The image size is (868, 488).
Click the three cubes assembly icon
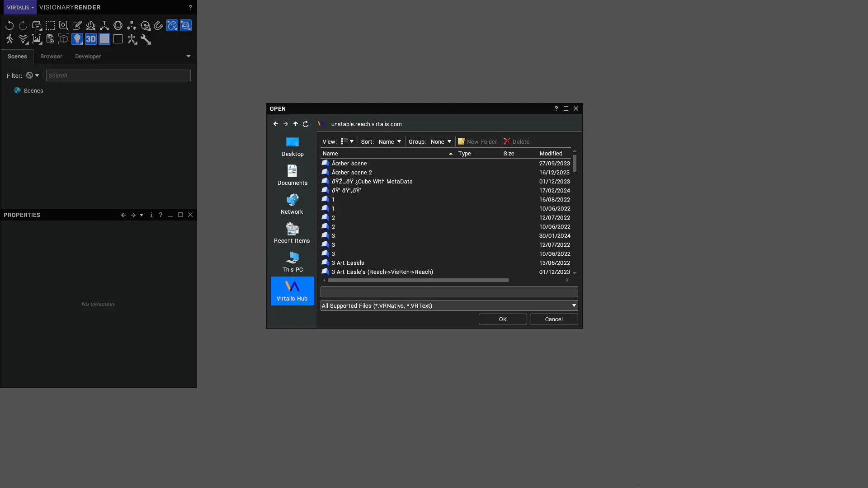(132, 26)
